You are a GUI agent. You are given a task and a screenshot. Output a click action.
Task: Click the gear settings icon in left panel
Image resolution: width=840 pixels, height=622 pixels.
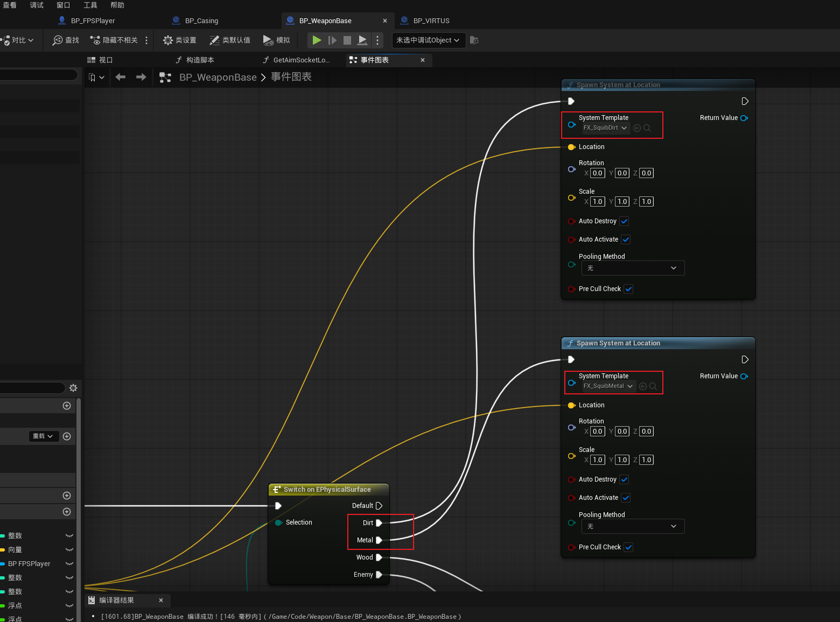tap(73, 388)
